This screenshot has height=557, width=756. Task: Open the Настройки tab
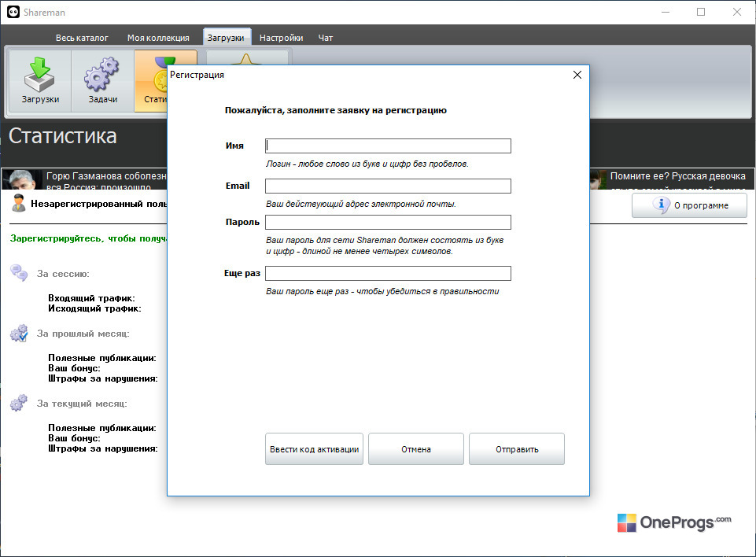tap(281, 38)
